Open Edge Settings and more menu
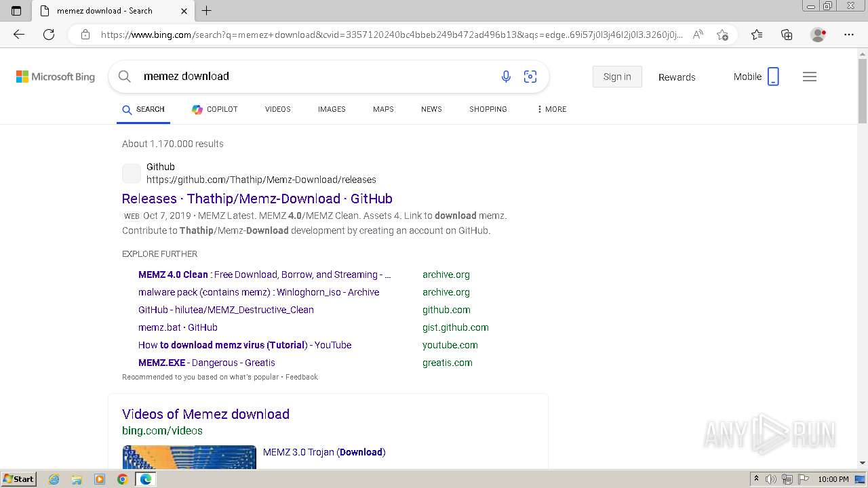Image resolution: width=868 pixels, height=488 pixels. pos(849,35)
